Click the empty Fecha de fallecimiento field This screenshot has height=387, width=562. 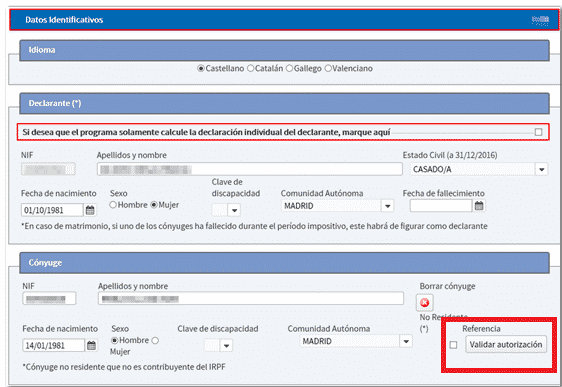point(441,206)
